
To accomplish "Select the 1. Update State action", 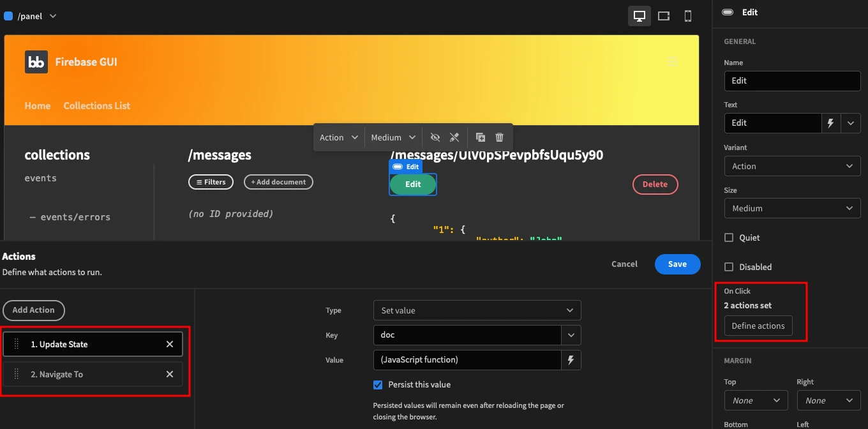I will pos(93,344).
